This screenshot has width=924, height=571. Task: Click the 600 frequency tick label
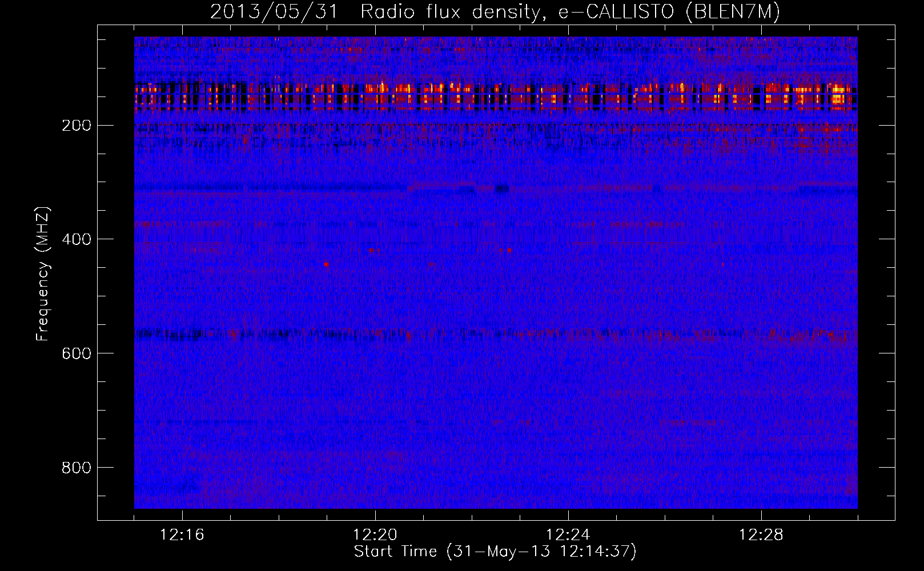point(77,354)
